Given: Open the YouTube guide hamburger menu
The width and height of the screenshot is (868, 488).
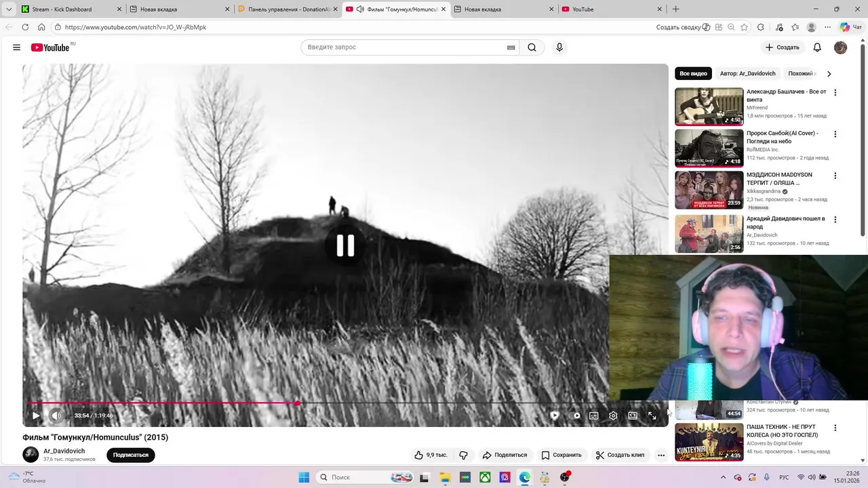Looking at the screenshot, I should (x=16, y=47).
